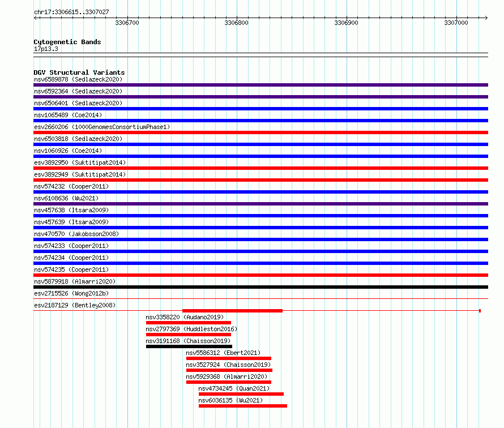Select nsv6503818 (Sedlazeck2020) label
The width and height of the screenshot is (504, 428).
78,139
